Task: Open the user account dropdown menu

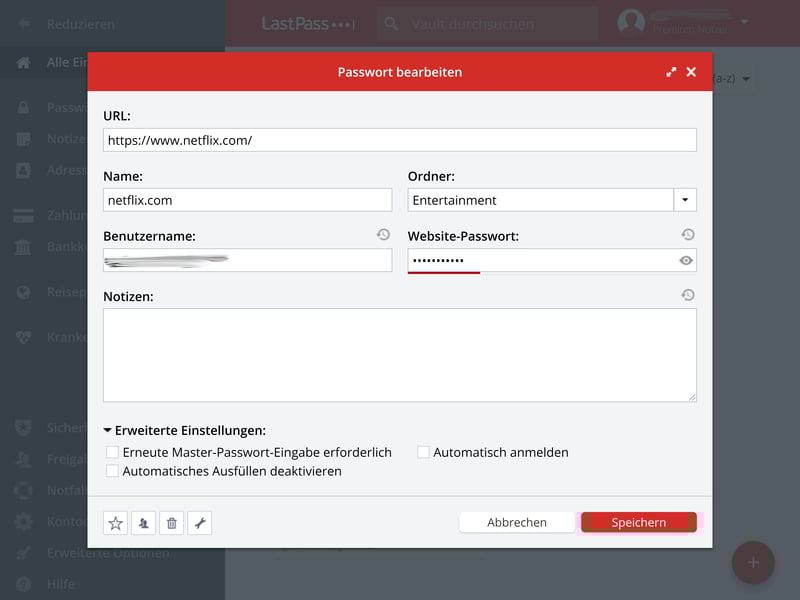Action: (744, 21)
